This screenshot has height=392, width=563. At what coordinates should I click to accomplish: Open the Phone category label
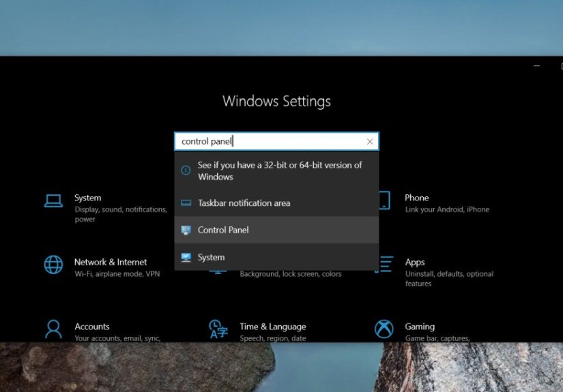pyautogui.click(x=416, y=198)
